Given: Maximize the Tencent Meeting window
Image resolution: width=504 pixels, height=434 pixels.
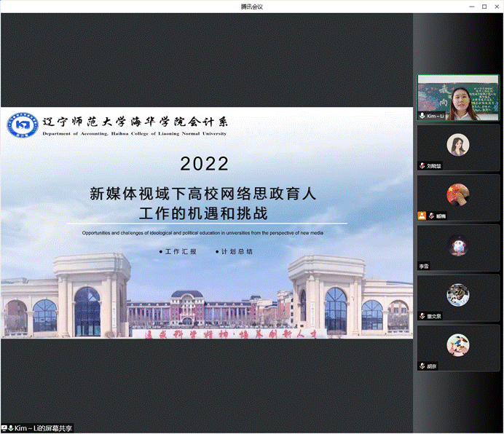Looking at the screenshot, I should 484,6.
